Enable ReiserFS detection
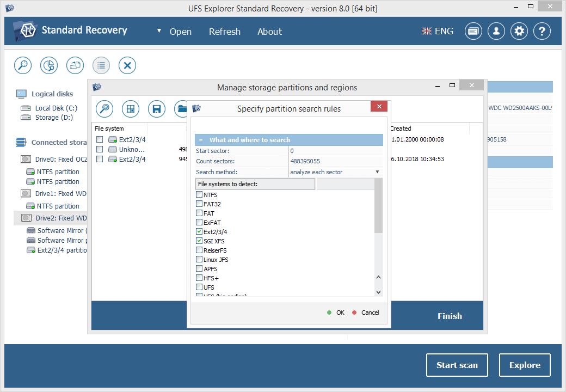566x392 pixels. coord(199,250)
